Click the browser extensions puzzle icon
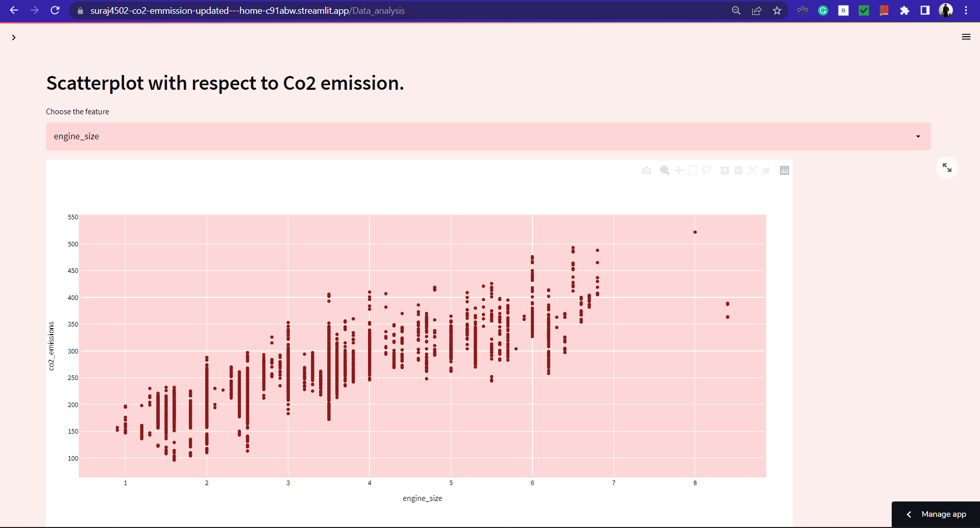 pyautogui.click(x=905, y=10)
